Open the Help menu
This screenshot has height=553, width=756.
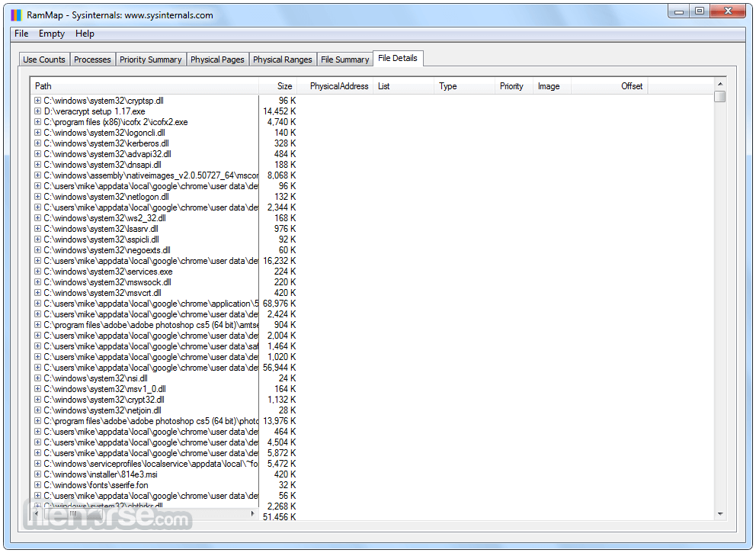click(85, 34)
